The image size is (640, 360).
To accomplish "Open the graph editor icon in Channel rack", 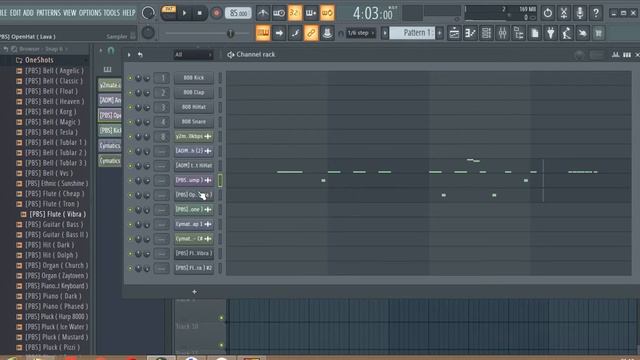I will (x=615, y=54).
